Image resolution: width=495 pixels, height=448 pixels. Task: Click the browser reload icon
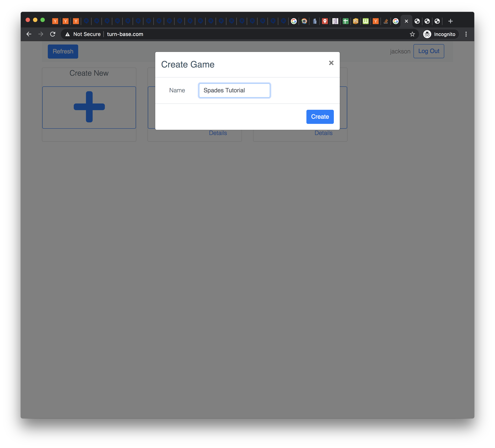coord(53,34)
